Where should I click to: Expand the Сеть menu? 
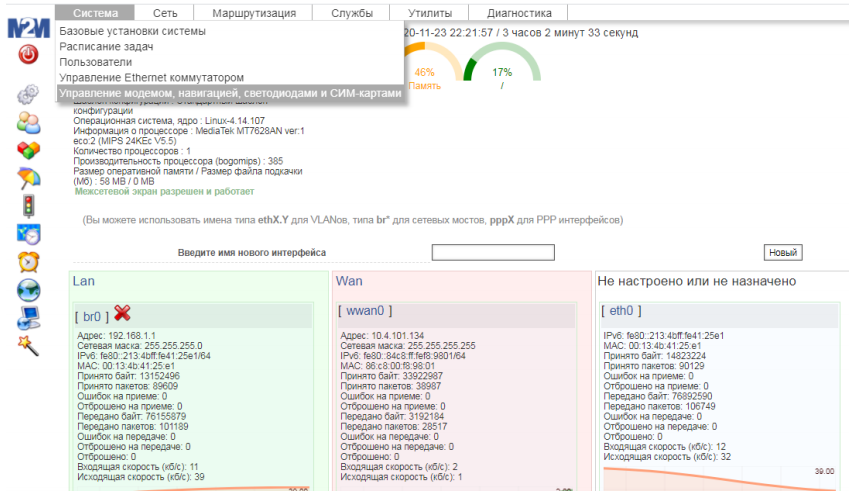click(165, 13)
